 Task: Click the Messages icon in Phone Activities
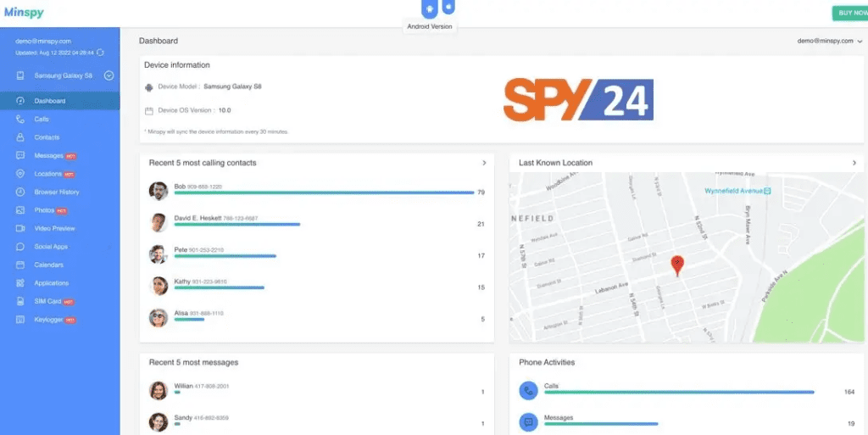pos(529,421)
